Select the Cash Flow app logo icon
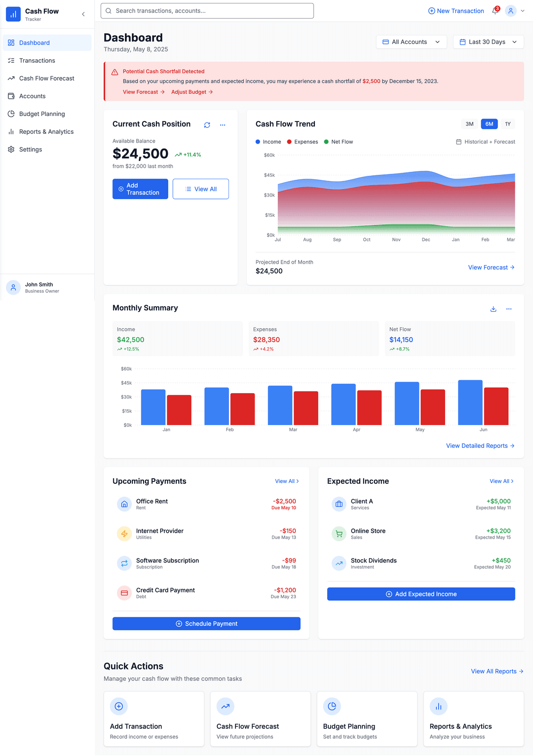The image size is (533, 756). (x=13, y=14)
